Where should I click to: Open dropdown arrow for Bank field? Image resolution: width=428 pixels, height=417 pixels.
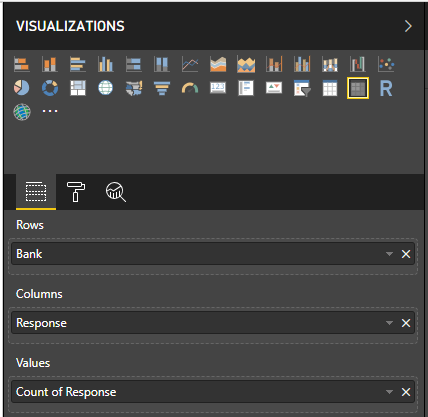click(389, 254)
